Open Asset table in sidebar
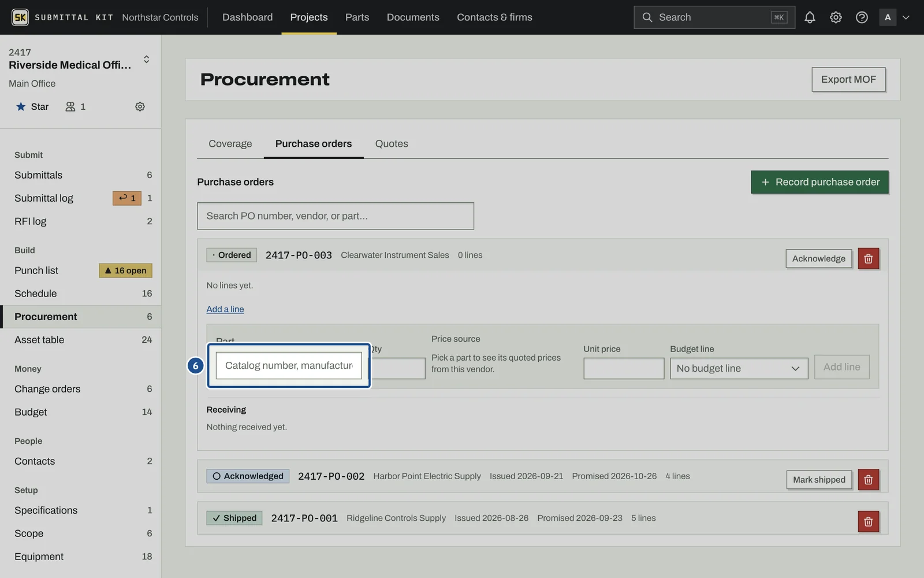The height and width of the screenshot is (578, 924). [x=81, y=340]
